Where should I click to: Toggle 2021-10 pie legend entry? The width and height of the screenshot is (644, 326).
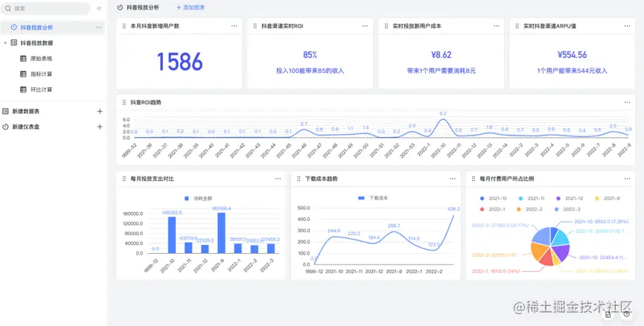tap(494, 198)
